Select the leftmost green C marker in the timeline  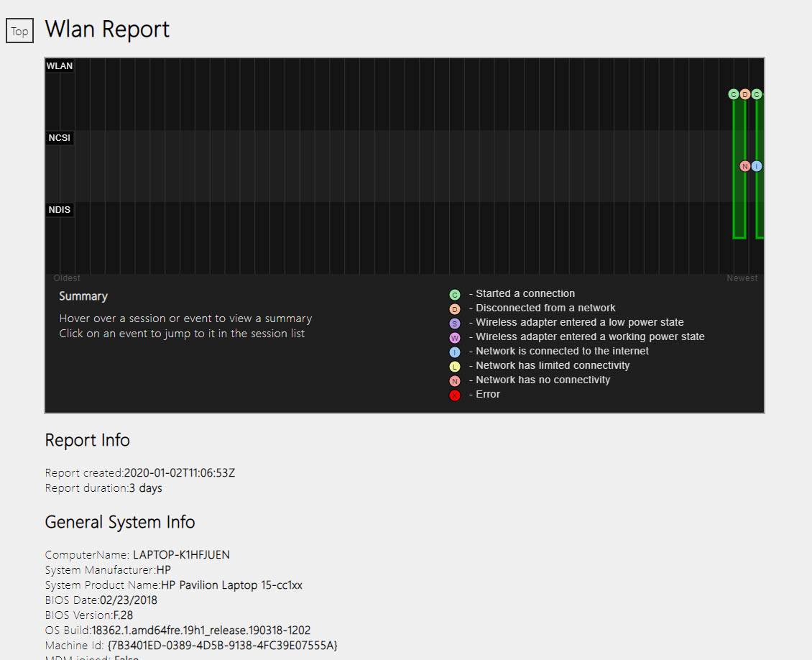733,94
